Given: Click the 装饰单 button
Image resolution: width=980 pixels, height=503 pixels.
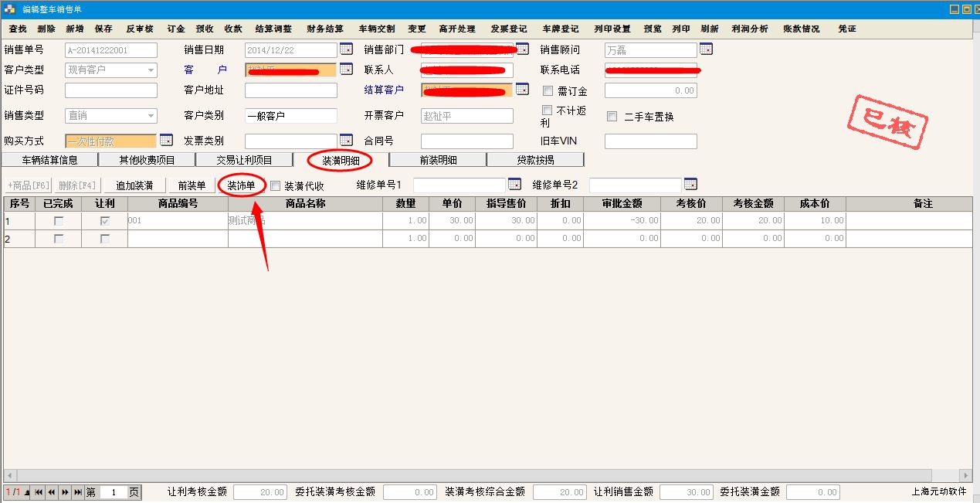Looking at the screenshot, I should (241, 185).
